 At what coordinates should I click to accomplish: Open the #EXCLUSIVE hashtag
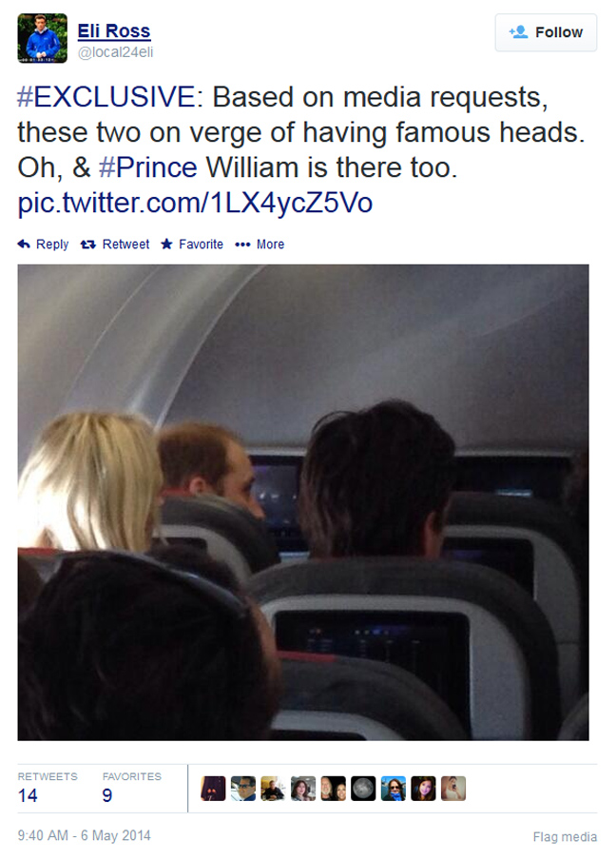(x=106, y=97)
